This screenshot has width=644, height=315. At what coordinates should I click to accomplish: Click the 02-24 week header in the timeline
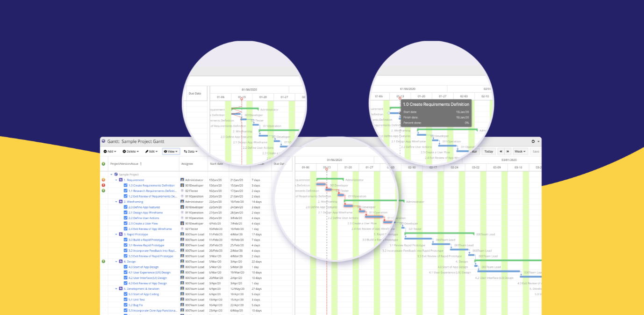pyautogui.click(x=454, y=167)
